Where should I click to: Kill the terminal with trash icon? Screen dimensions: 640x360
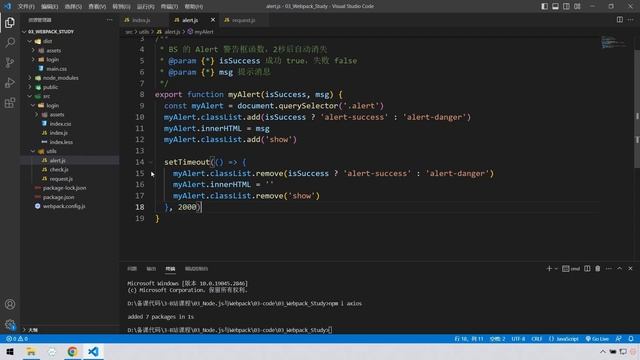coord(598,269)
